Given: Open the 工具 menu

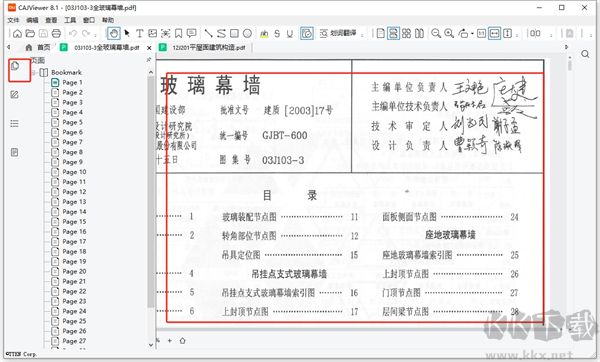Looking at the screenshot, I should 70,20.
